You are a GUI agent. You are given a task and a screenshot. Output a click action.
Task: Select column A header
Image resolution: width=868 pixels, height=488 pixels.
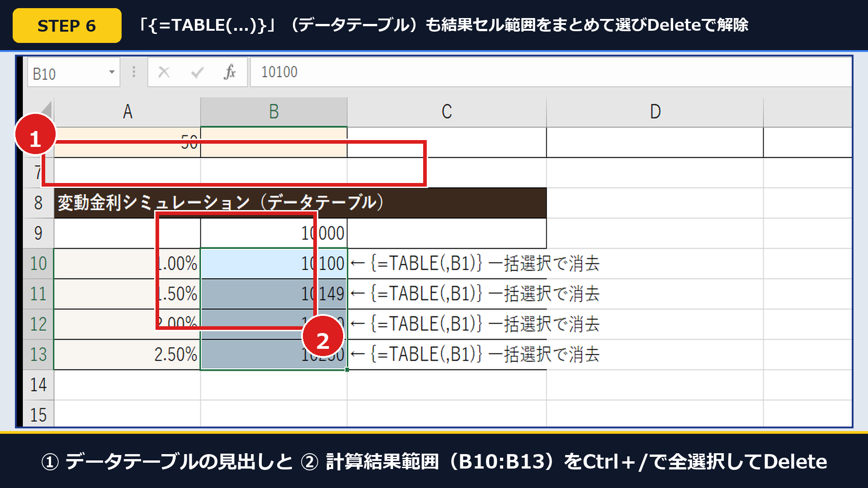point(127,112)
